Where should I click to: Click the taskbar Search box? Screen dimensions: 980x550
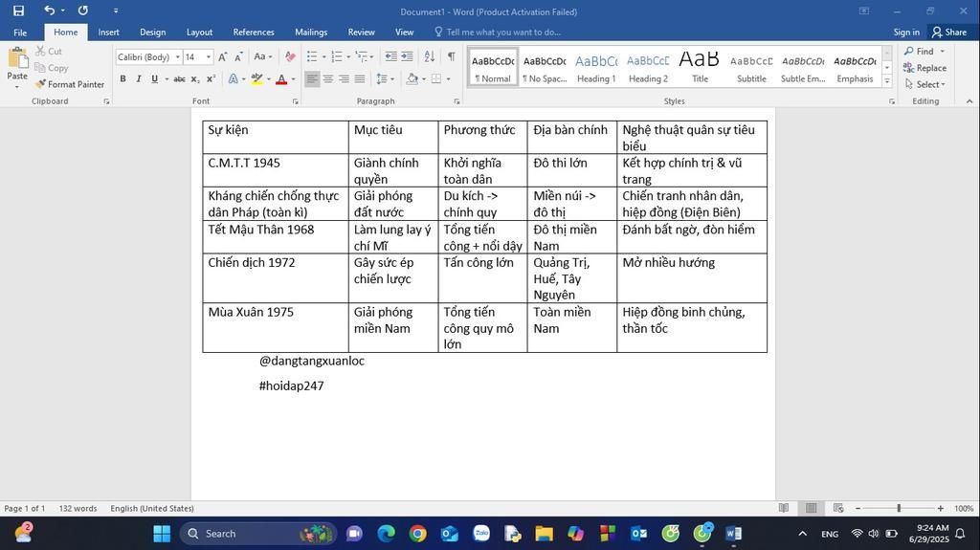click(x=256, y=533)
